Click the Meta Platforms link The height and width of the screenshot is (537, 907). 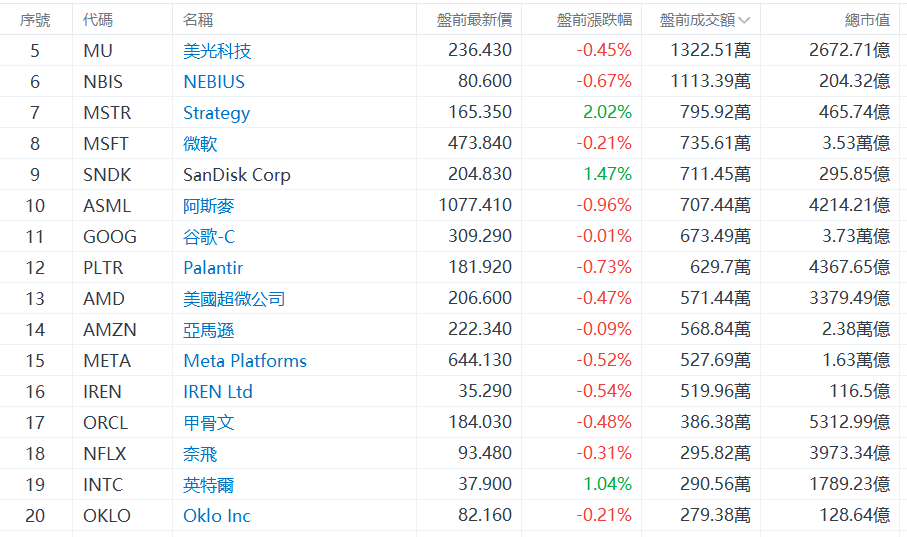[x=245, y=361]
